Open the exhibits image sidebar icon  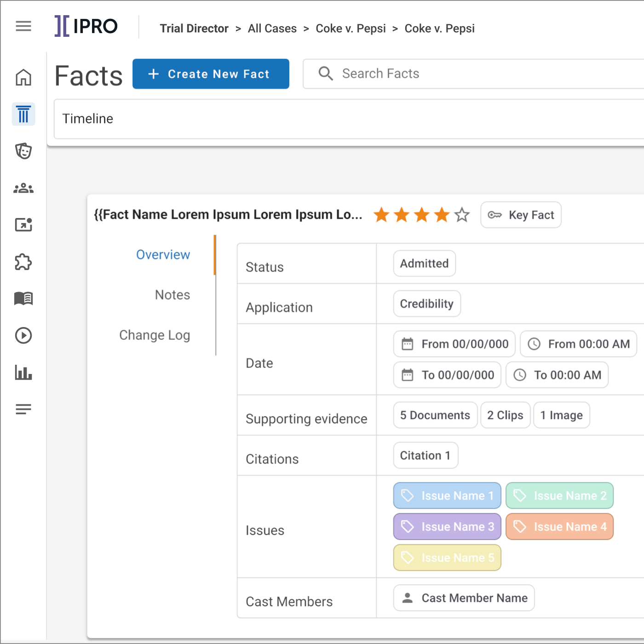tap(23, 225)
